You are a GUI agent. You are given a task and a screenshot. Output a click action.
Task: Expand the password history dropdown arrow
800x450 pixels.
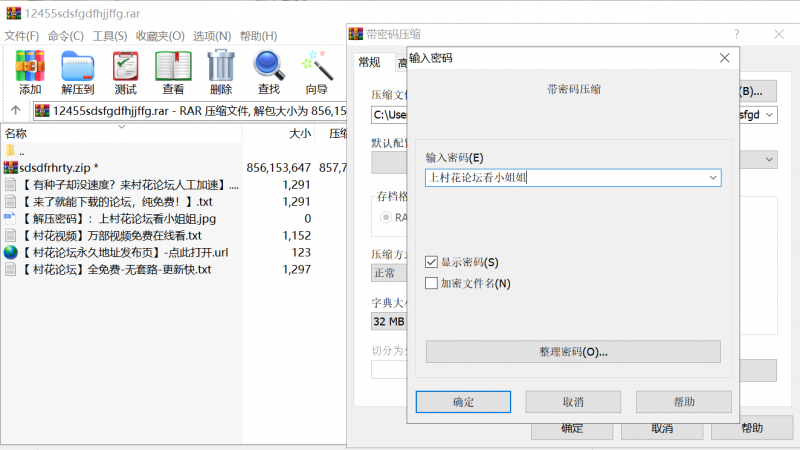click(x=713, y=178)
